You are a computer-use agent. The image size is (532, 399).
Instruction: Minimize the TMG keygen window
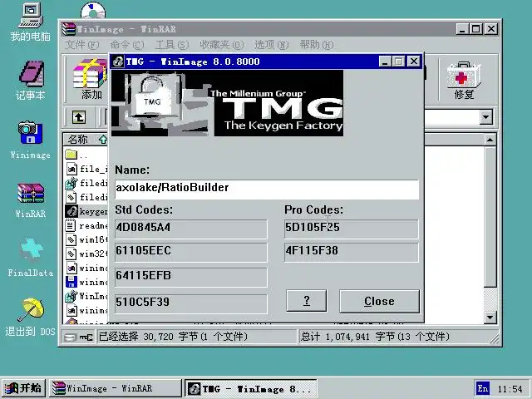(x=384, y=62)
